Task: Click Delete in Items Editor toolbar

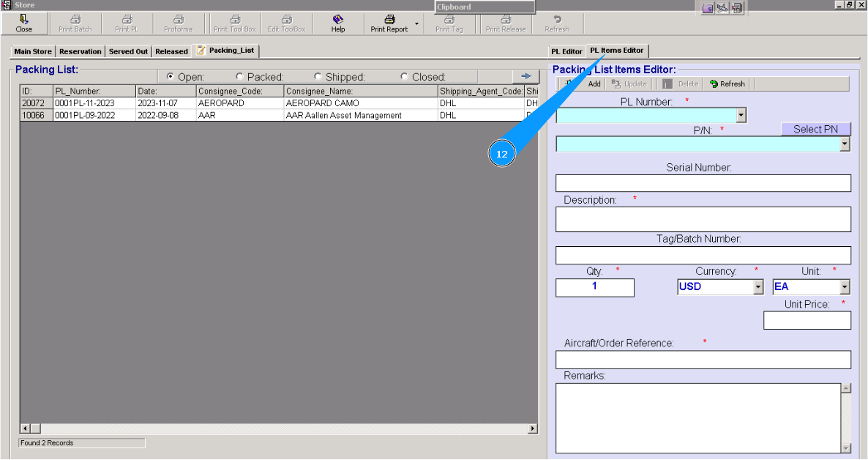Action: 681,84
